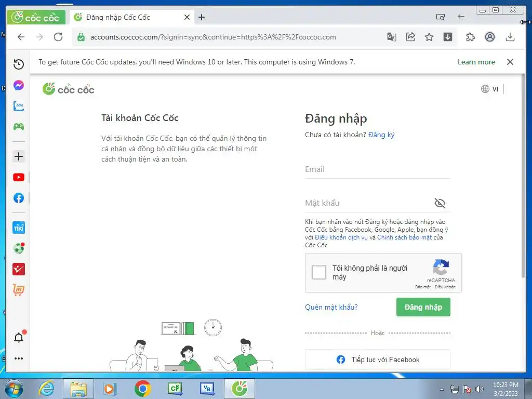532x399 pixels.
Task: Open the downloads tray icon
Action: coord(510,37)
